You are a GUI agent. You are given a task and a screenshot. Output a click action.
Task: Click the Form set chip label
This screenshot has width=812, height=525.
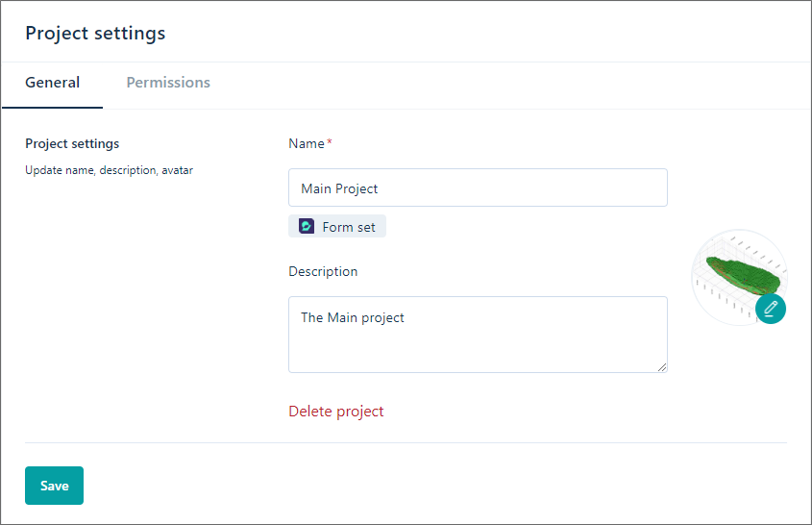click(349, 227)
